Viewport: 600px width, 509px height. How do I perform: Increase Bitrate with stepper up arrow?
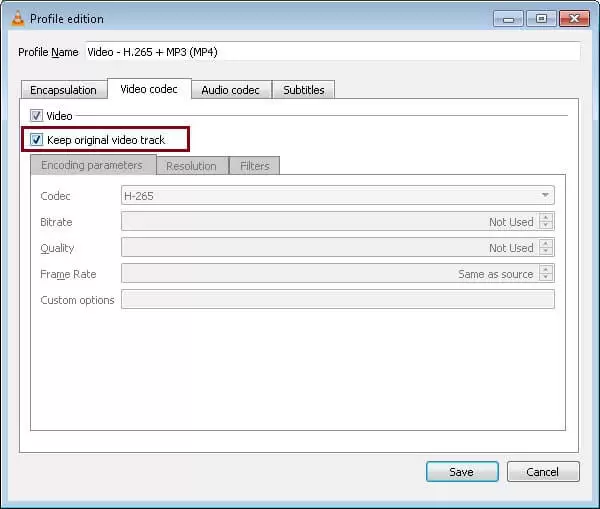(x=546, y=217)
